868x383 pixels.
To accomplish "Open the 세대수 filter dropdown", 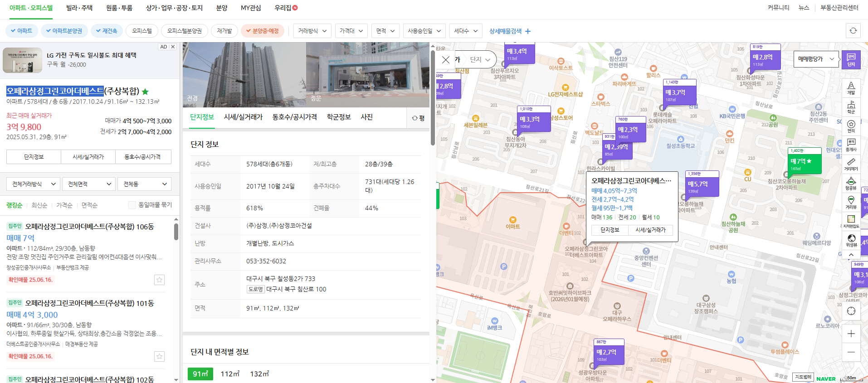I will (466, 31).
